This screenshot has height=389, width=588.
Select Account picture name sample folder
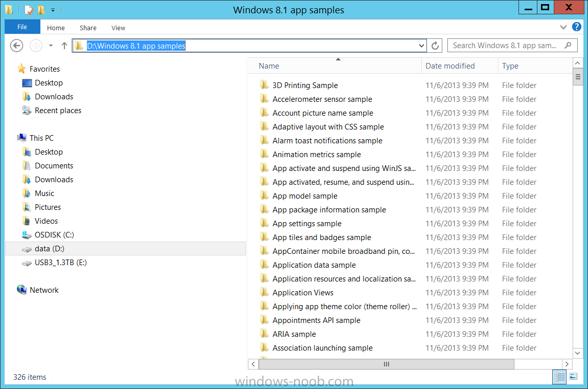pos(323,113)
